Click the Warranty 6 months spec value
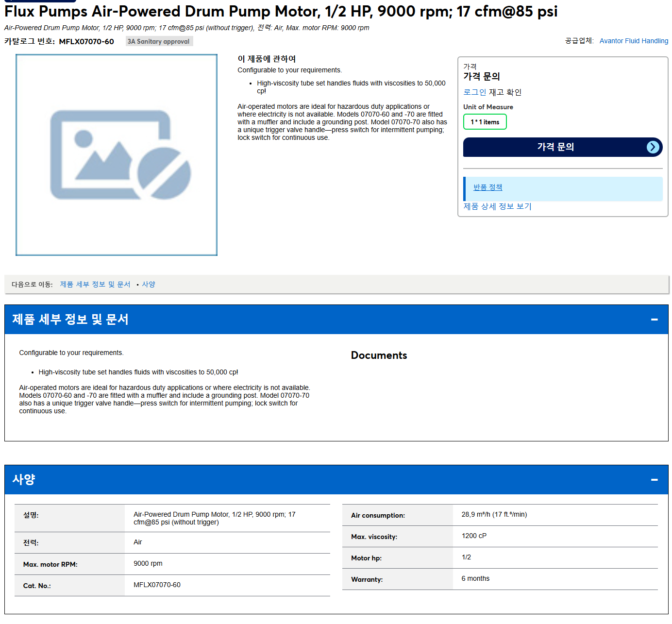 pos(475,579)
